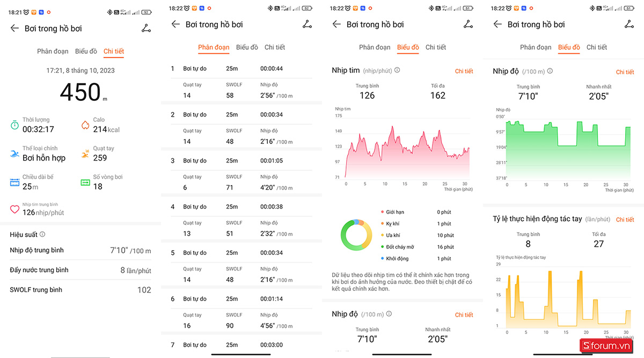Tap back arrow on the 450 m summary screen
Viewport: 644px width, 358px height.
(14, 28)
